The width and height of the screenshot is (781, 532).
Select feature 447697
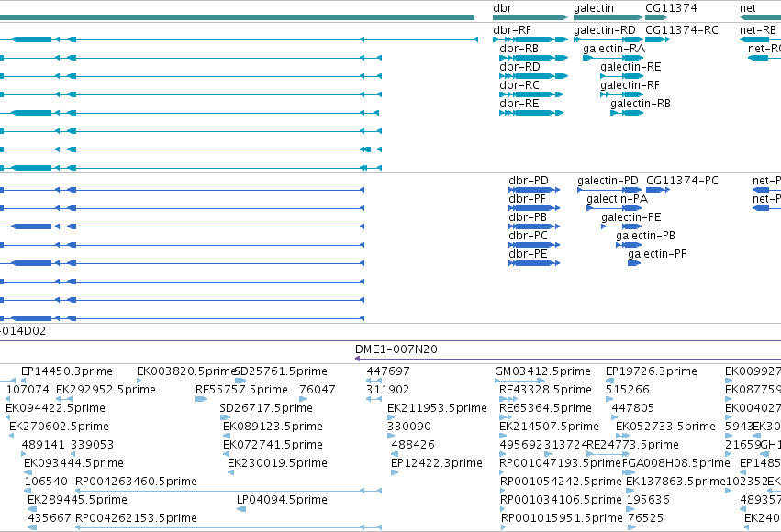tap(388, 371)
